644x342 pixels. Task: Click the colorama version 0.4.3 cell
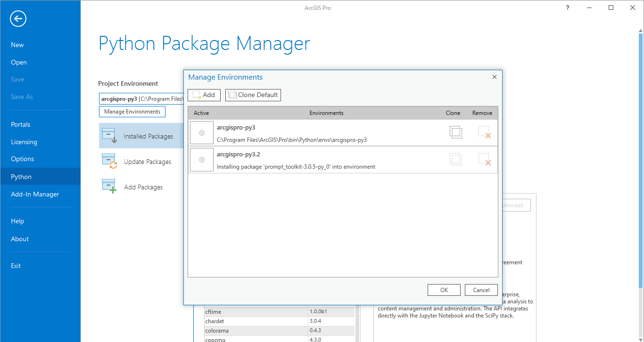[331, 331]
